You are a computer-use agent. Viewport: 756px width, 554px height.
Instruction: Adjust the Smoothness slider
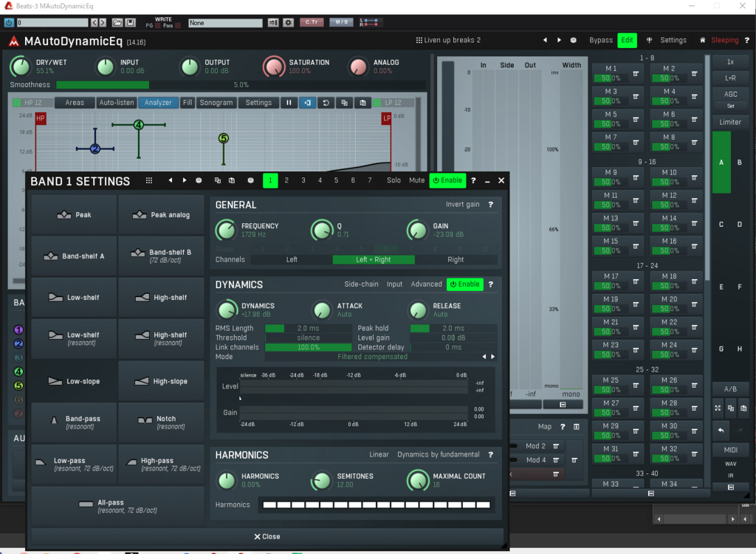click(x=241, y=85)
